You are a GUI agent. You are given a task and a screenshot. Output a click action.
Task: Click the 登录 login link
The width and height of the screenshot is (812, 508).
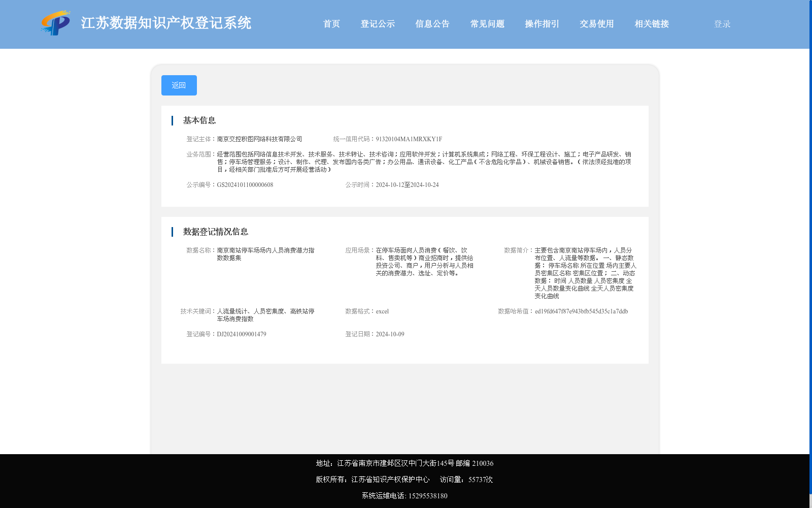point(722,24)
